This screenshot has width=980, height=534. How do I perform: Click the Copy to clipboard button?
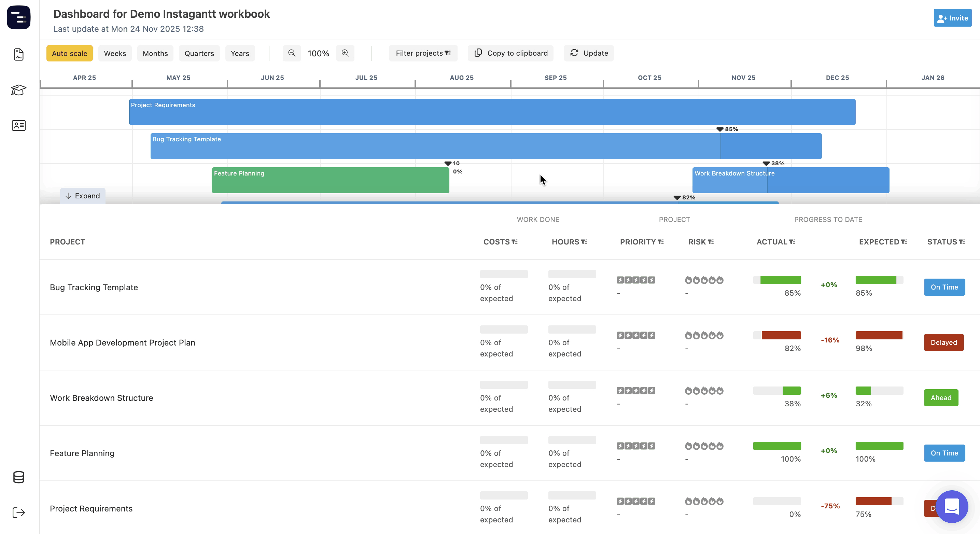click(510, 53)
